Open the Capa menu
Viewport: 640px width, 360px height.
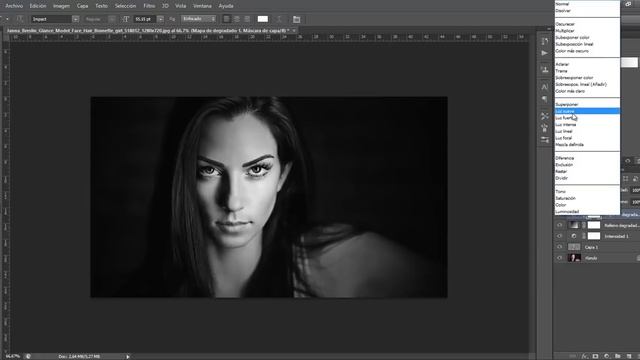tap(82, 6)
